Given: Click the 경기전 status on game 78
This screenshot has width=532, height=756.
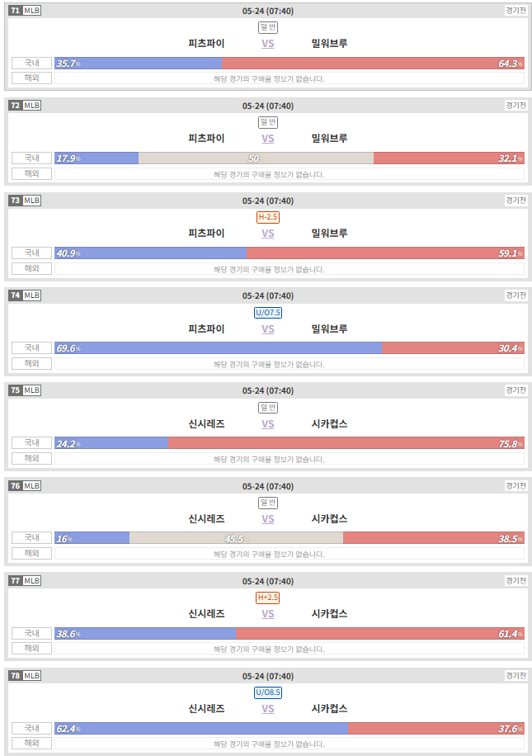Looking at the screenshot, I should click(516, 675).
